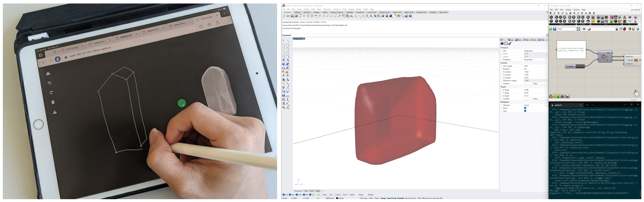
Task: Select the Pan hand icon in Rhino
Action: click(x=320, y=16)
